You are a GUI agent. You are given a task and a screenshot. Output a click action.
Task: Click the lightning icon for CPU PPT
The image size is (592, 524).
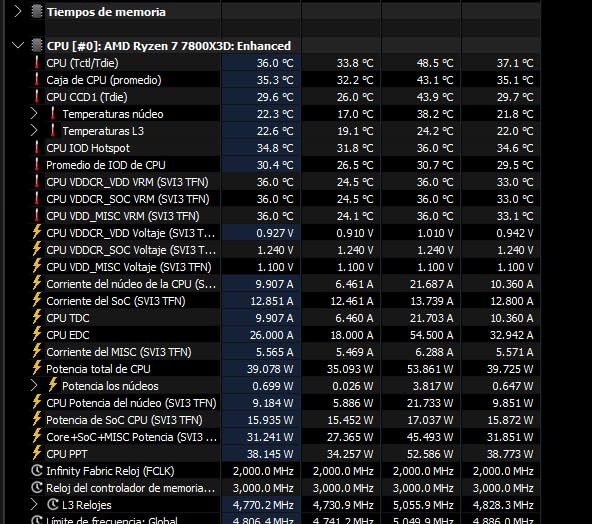[37, 453]
